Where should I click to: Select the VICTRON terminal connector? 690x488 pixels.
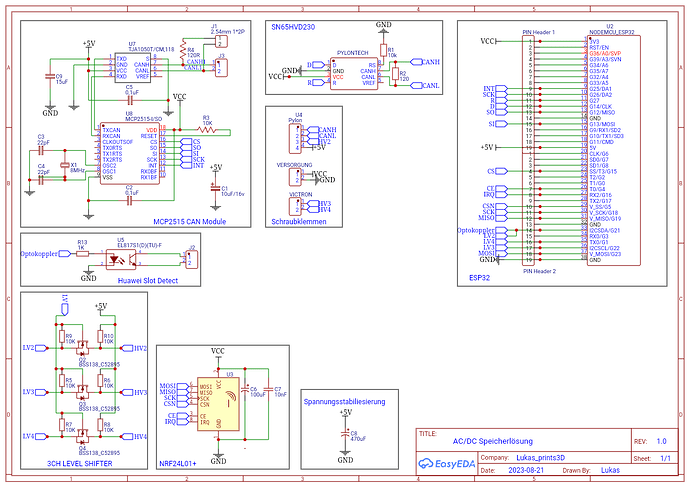point(295,206)
